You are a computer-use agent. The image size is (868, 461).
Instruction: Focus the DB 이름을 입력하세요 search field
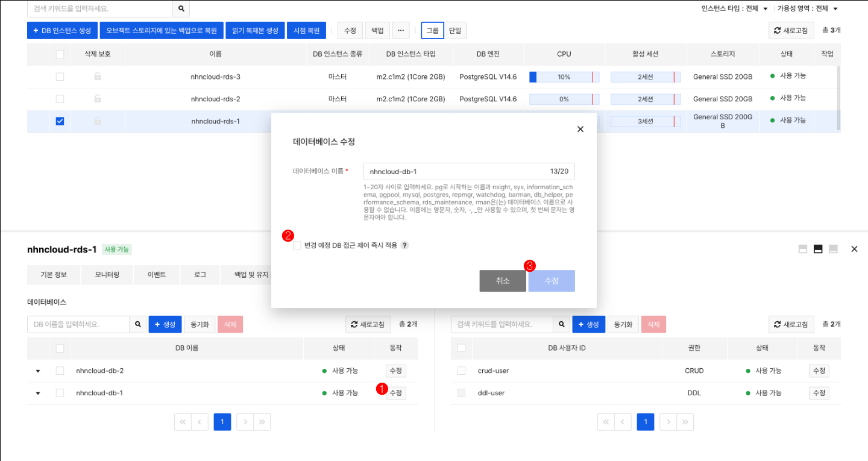[78, 324]
